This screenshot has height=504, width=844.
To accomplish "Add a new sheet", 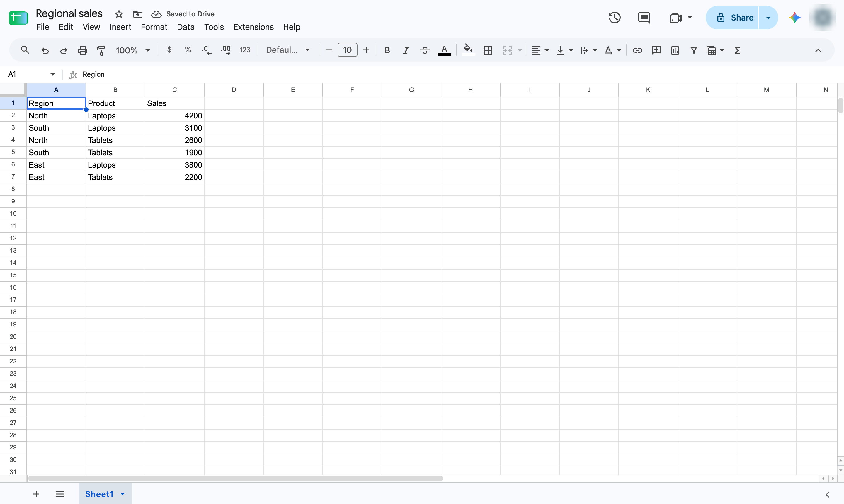I will coord(36,494).
